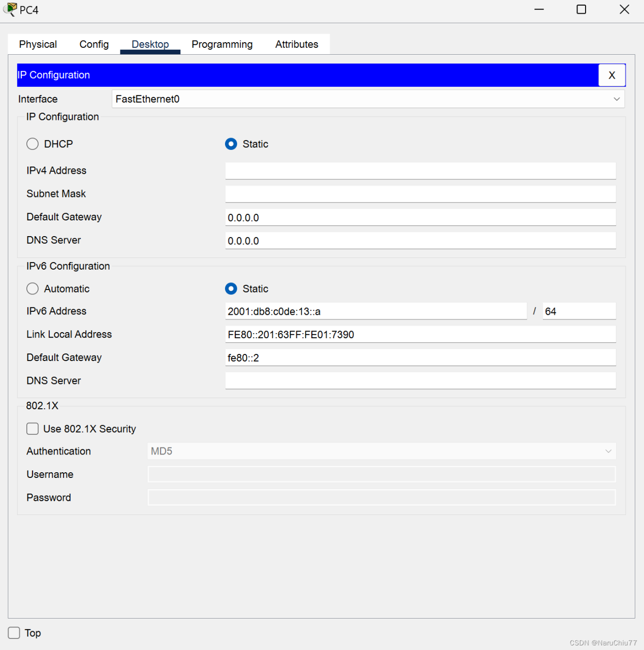Enable Use 802.1X Security checkbox

pos(33,429)
